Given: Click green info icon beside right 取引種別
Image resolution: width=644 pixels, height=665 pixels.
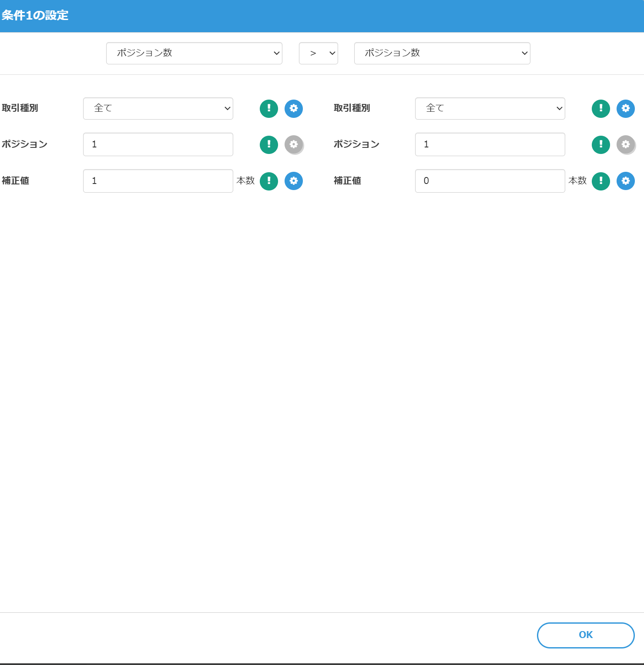Looking at the screenshot, I should click(x=601, y=108).
